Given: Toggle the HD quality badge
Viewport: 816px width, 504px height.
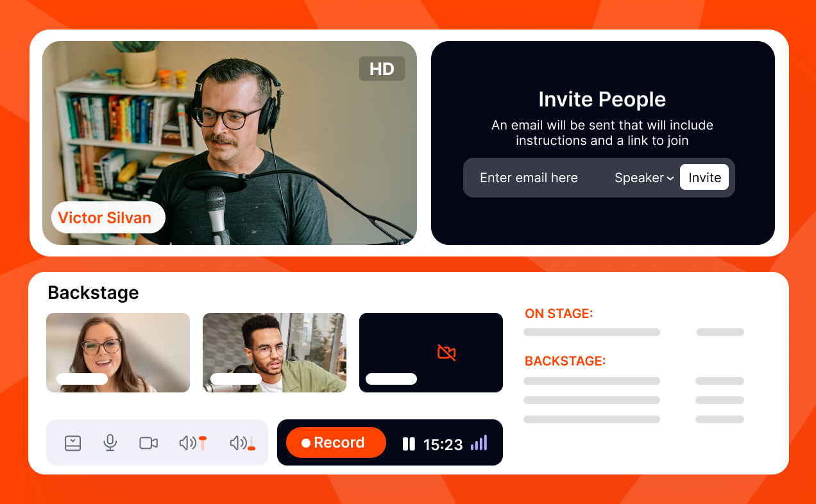Looking at the screenshot, I should click(x=382, y=69).
